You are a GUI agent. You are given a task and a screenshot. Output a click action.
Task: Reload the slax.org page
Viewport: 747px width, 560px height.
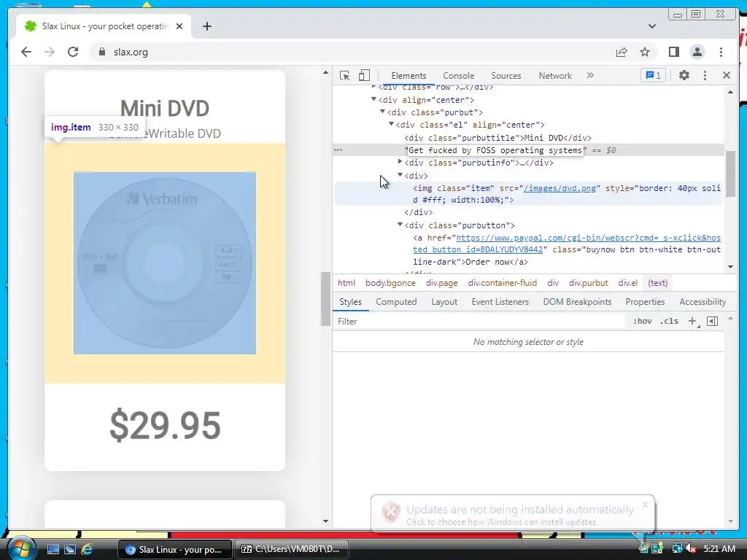tap(73, 52)
